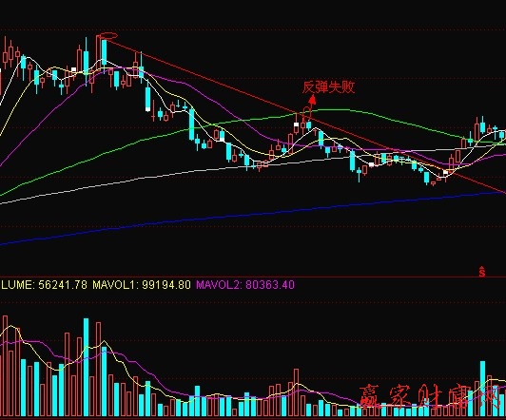
Task: Click the tall red hollow volume bar at far left
Action: 5,366
